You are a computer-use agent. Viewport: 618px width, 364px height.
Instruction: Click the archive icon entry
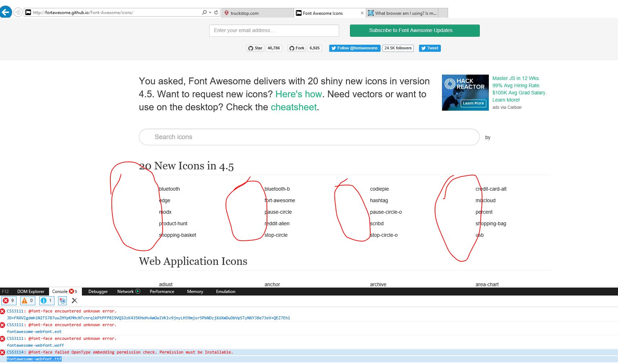tap(378, 284)
